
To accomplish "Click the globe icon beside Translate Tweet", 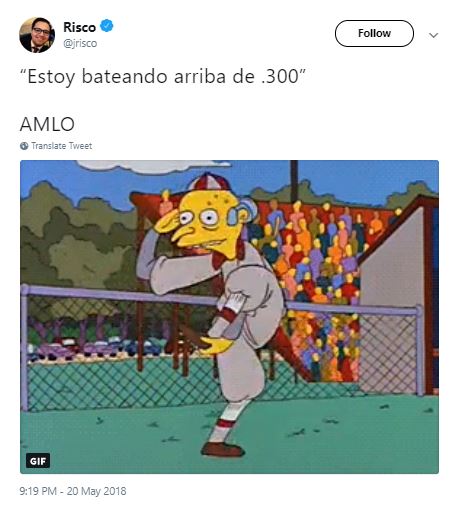I will tap(24, 146).
